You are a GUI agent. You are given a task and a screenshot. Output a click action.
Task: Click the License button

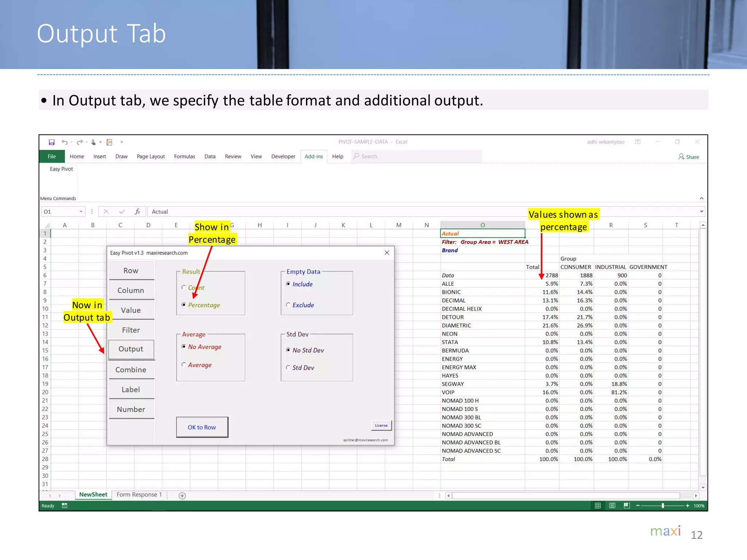tap(382, 425)
